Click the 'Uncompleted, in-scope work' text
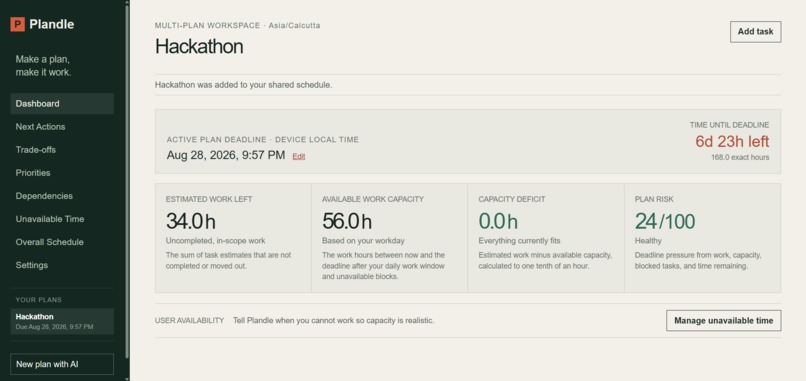Image resolution: width=806 pixels, height=381 pixels. pyautogui.click(x=215, y=241)
